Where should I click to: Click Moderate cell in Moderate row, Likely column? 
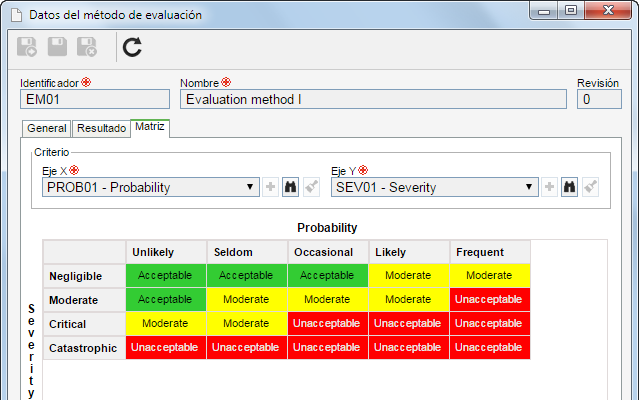coord(409,300)
